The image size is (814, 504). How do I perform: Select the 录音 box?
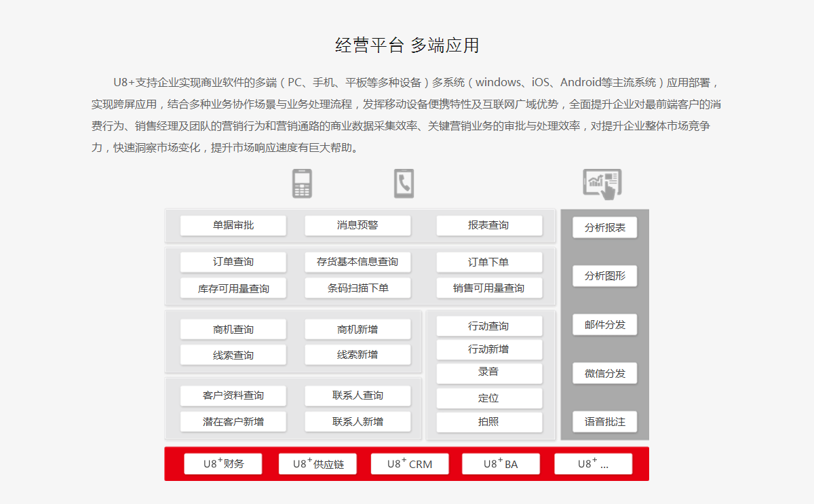pos(489,373)
